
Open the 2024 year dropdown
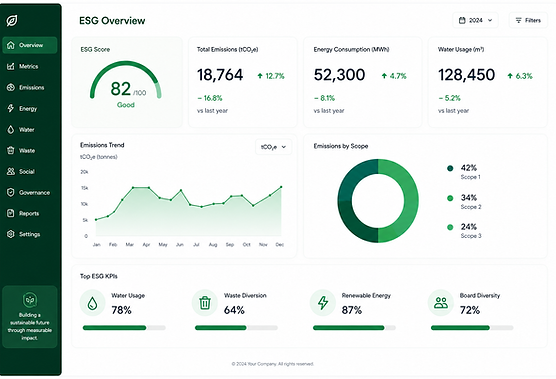pyautogui.click(x=475, y=20)
